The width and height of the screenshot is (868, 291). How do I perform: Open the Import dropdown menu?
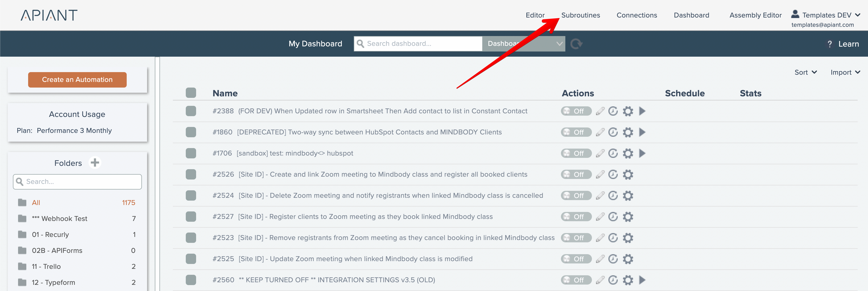tap(845, 72)
